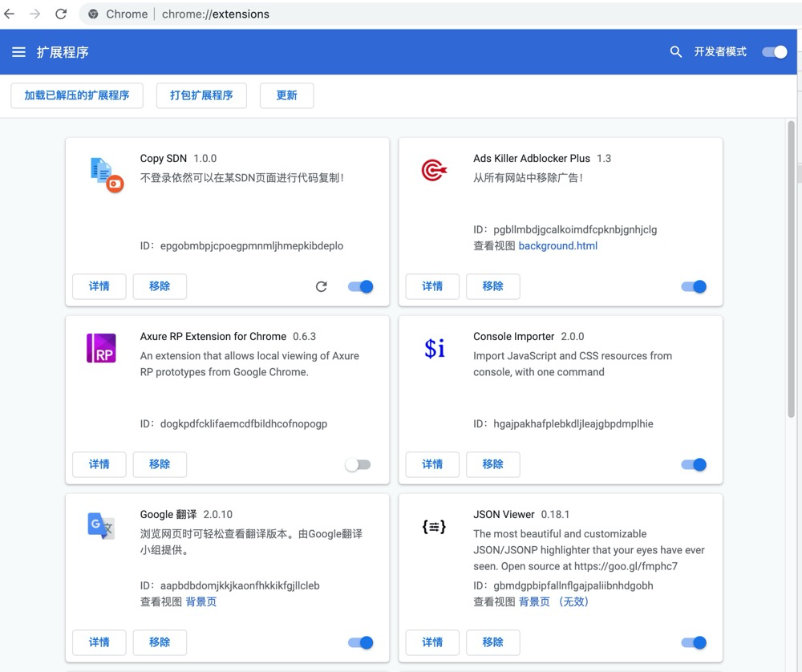Click the browser forward arrow
This screenshot has height=672, width=802.
[x=34, y=14]
